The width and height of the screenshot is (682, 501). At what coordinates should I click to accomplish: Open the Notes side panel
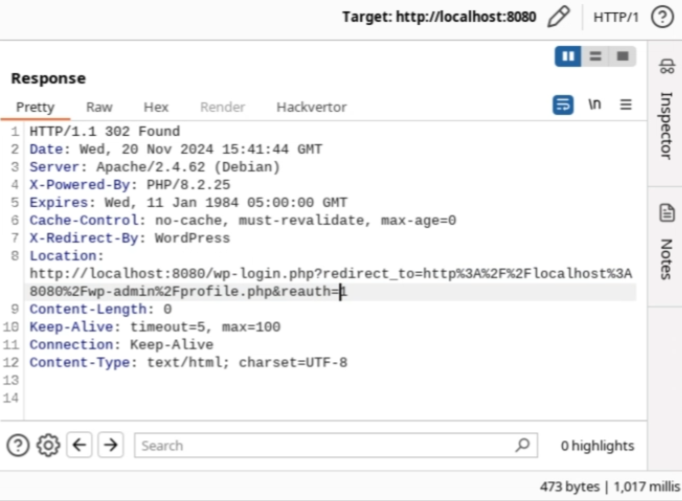click(x=666, y=245)
